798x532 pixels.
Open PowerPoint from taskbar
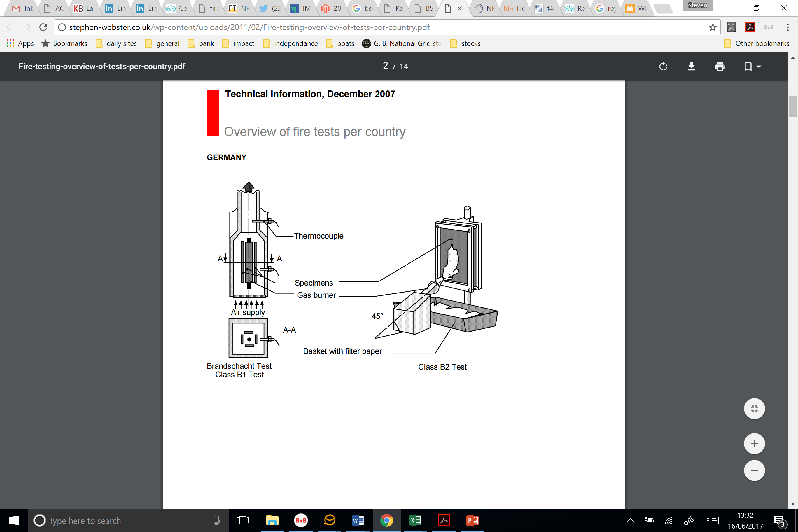(x=473, y=520)
